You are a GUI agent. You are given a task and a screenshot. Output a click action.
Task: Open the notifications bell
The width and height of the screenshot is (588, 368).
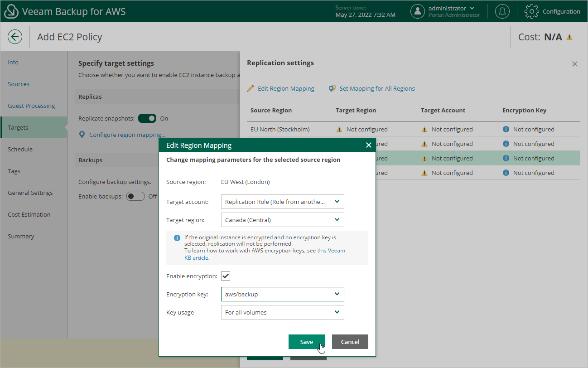coord(502,11)
